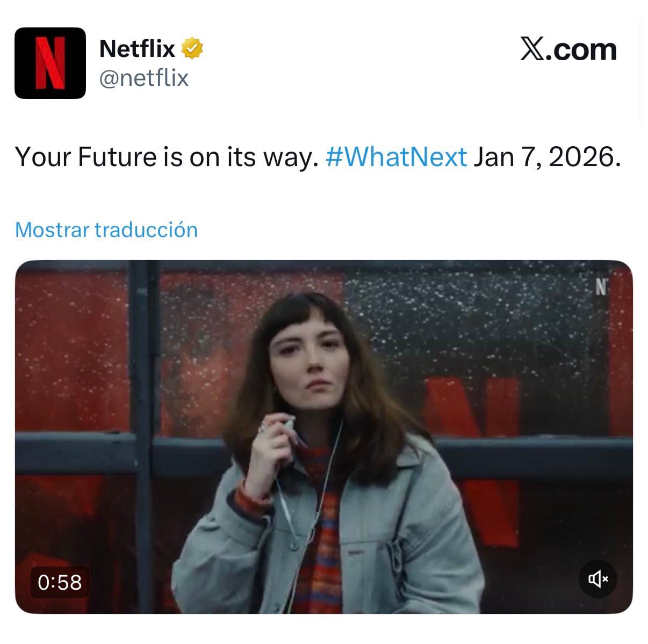Screen dimensions: 648x644
Task: Click the "Jan 7, 2026" date text
Action: tap(547, 157)
